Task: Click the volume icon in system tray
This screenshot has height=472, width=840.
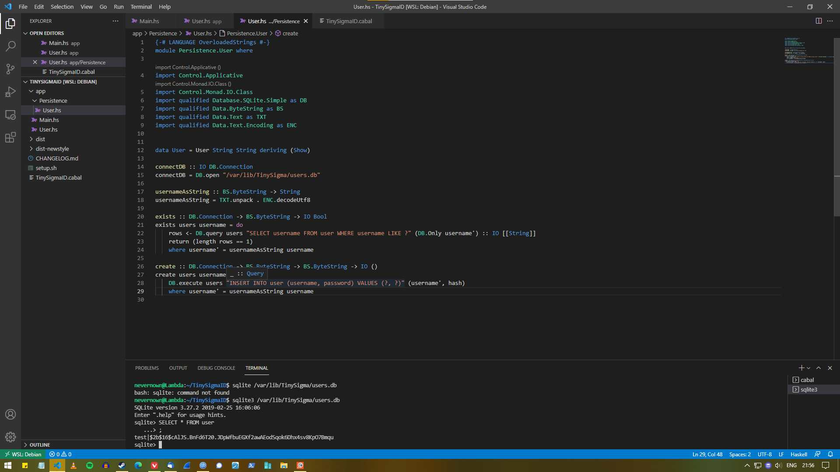Action: click(778, 466)
